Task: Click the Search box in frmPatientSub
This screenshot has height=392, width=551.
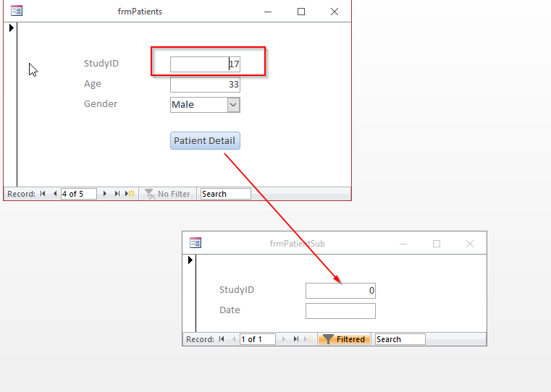Action: click(400, 339)
